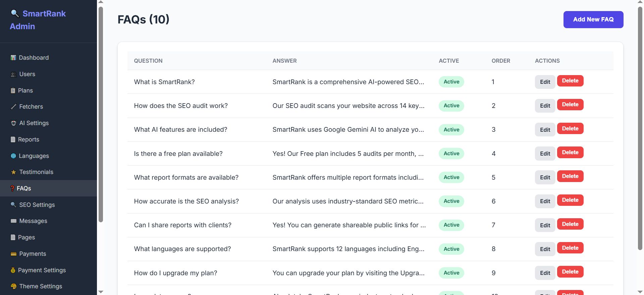Click the Dashboard chart icon in sidebar
Image resolution: width=644 pixels, height=295 pixels.
coord(13,58)
